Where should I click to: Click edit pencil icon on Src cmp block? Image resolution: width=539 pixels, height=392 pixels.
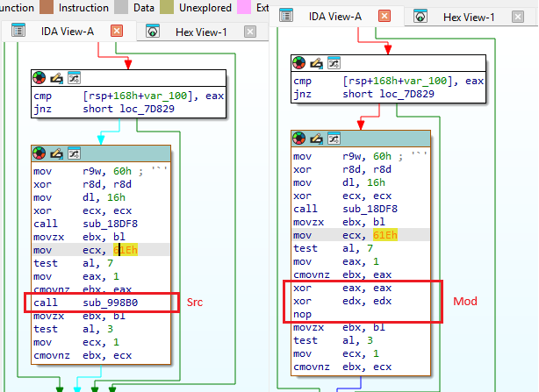point(57,78)
